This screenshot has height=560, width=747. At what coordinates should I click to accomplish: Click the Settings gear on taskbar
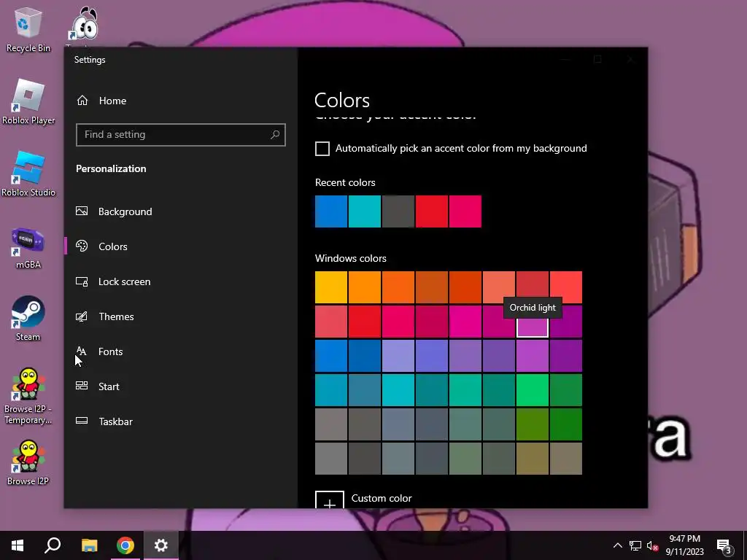tap(161, 545)
